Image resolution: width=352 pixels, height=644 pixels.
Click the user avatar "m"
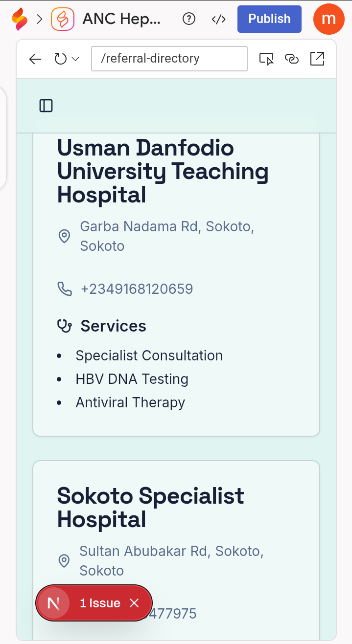click(x=329, y=19)
